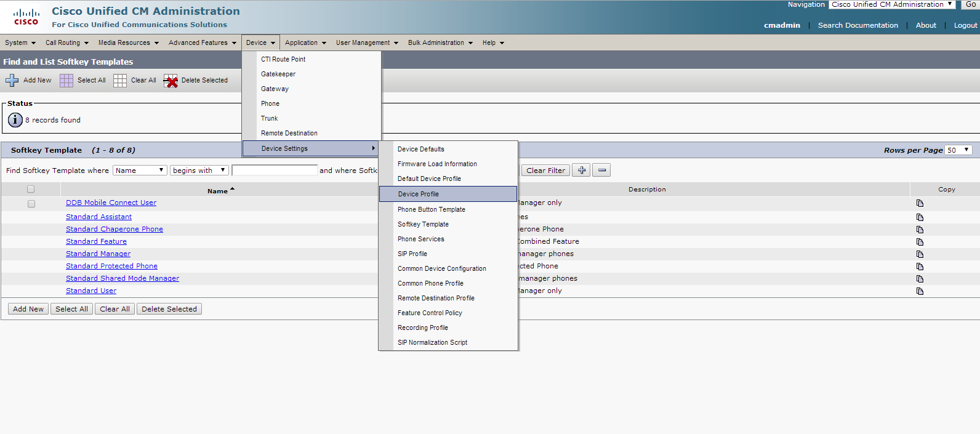Copy the Standard Feature template
Image resolution: width=980 pixels, height=434 pixels.
[x=920, y=242]
